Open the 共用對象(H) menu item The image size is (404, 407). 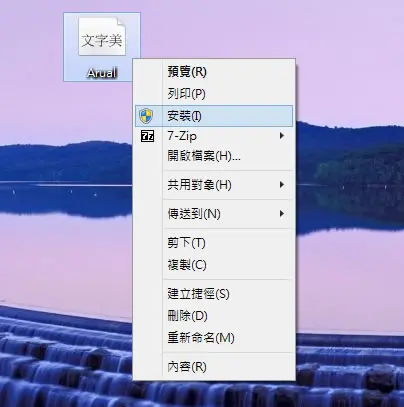tap(214, 185)
